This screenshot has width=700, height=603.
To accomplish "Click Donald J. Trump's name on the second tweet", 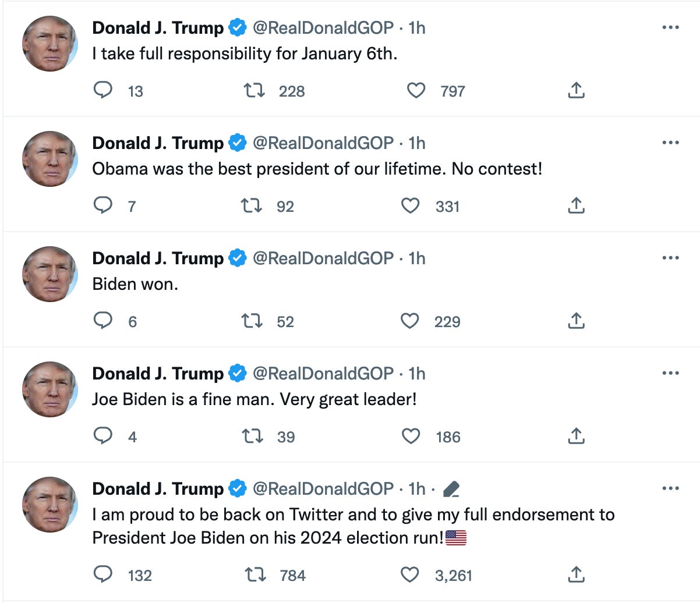I will (x=158, y=143).
